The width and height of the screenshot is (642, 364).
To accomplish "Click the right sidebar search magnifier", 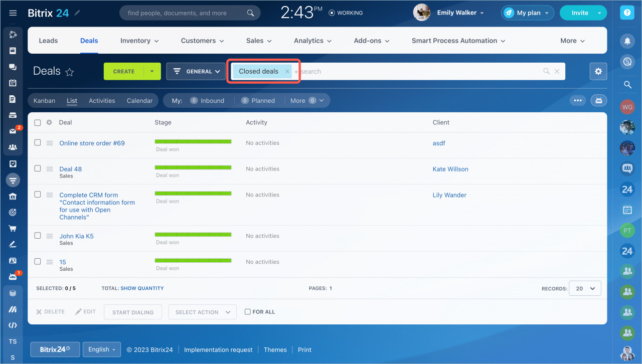I will tap(627, 85).
